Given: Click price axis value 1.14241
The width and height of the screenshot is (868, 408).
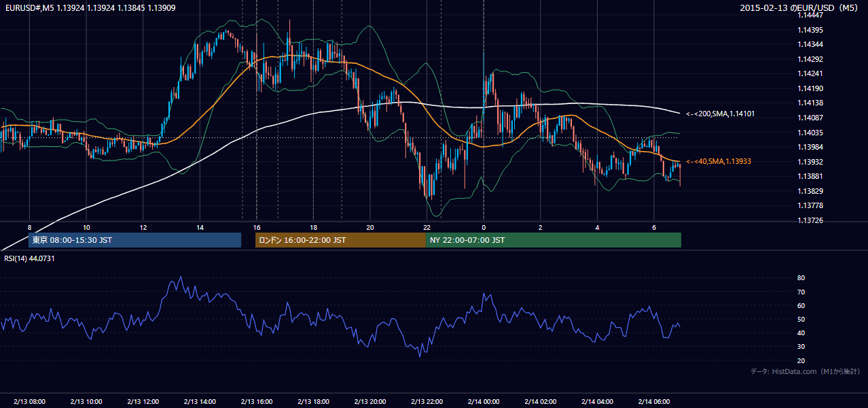Looking at the screenshot, I should click(x=812, y=73).
